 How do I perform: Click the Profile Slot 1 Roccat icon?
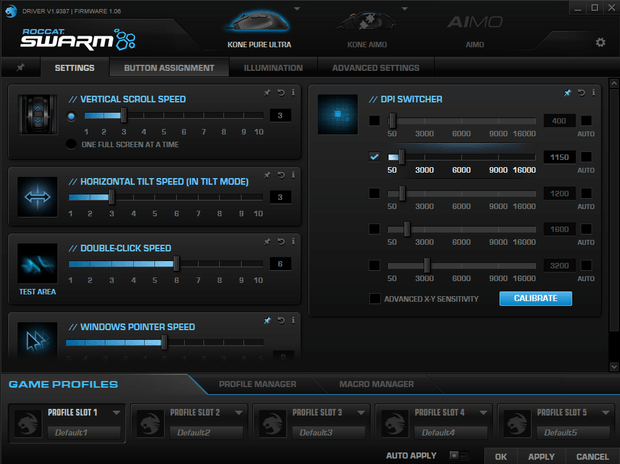(28, 423)
